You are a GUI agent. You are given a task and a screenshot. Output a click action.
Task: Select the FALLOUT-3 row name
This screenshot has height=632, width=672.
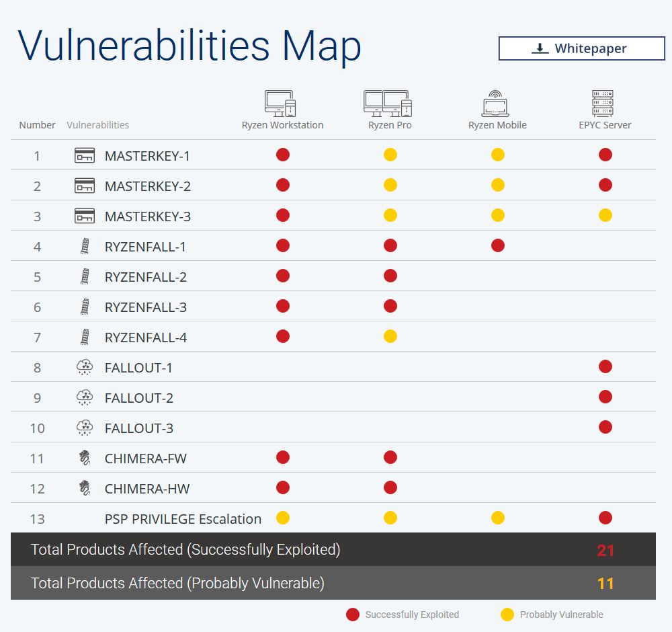[139, 428]
